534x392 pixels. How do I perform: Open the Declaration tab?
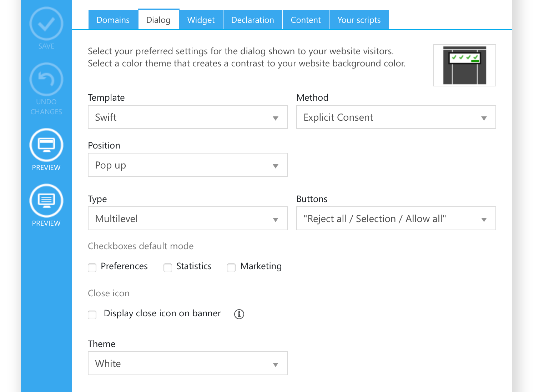click(x=253, y=20)
